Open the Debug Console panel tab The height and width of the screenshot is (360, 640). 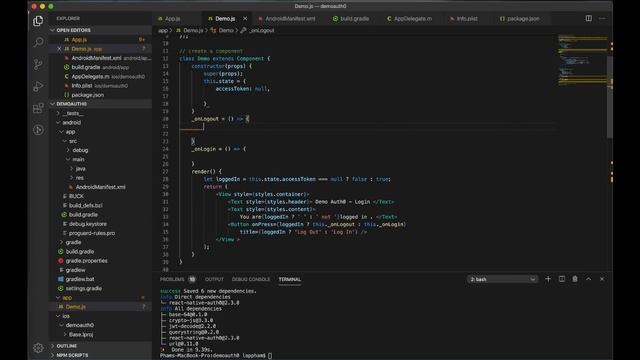[251, 280]
